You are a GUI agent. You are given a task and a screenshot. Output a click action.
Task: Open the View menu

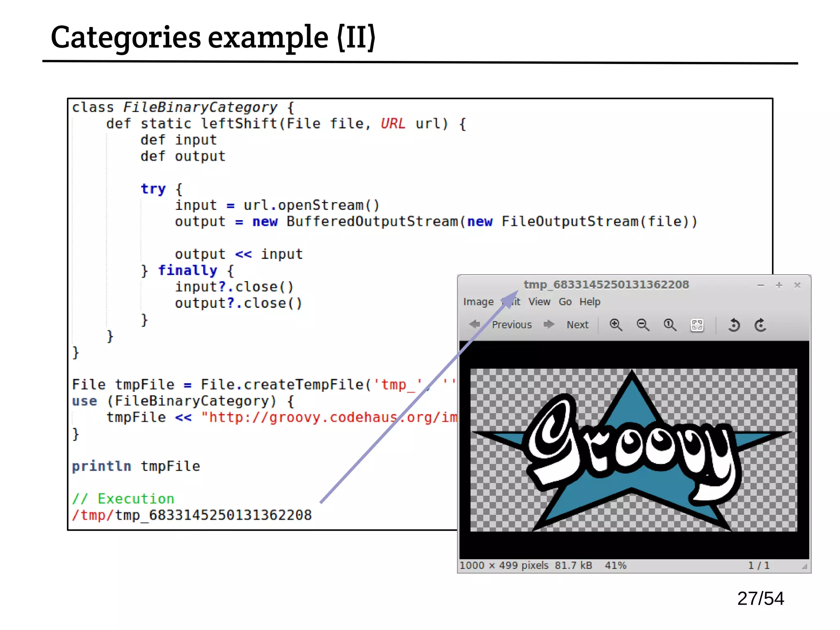point(539,302)
